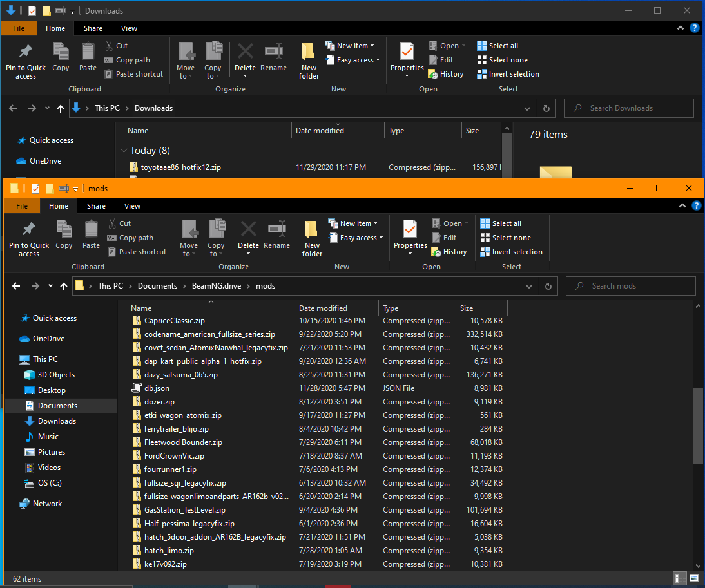Click BeamNG.drive in mods address breadcrumb
This screenshot has width=705, height=588.
[217, 286]
